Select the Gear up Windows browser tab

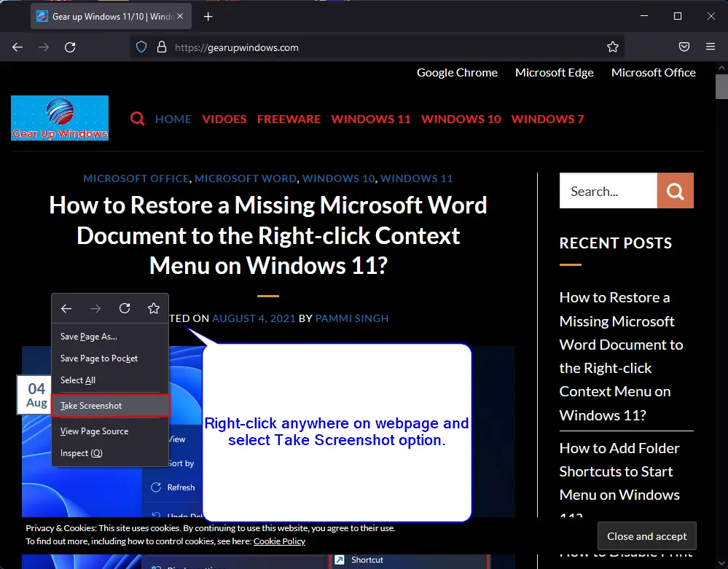coord(111,16)
